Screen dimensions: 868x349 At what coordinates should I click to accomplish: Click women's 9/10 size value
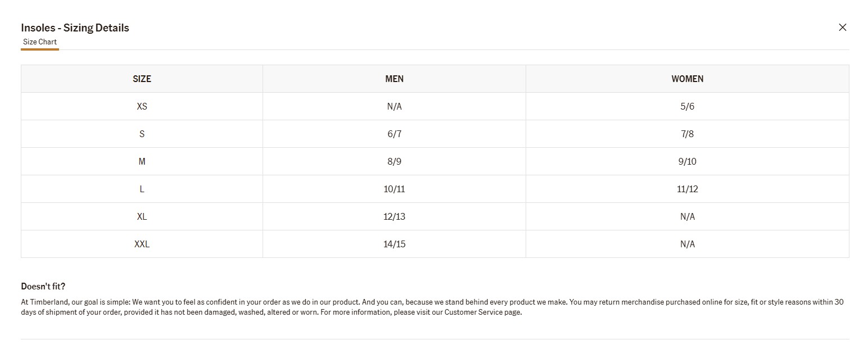pyautogui.click(x=687, y=161)
